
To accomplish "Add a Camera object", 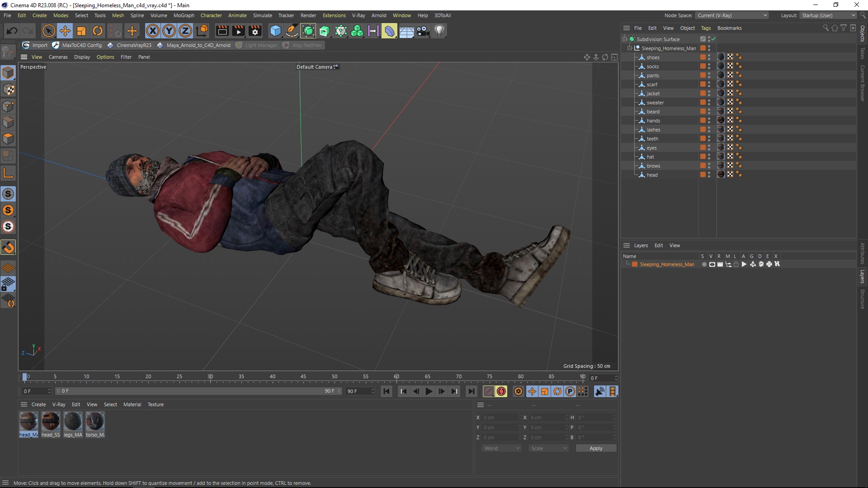I will [x=423, y=31].
